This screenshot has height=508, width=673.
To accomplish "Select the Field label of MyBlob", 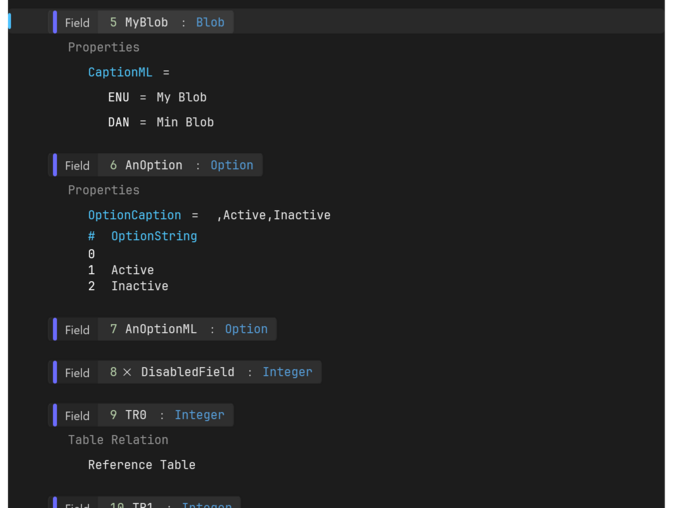I will pyautogui.click(x=77, y=23).
